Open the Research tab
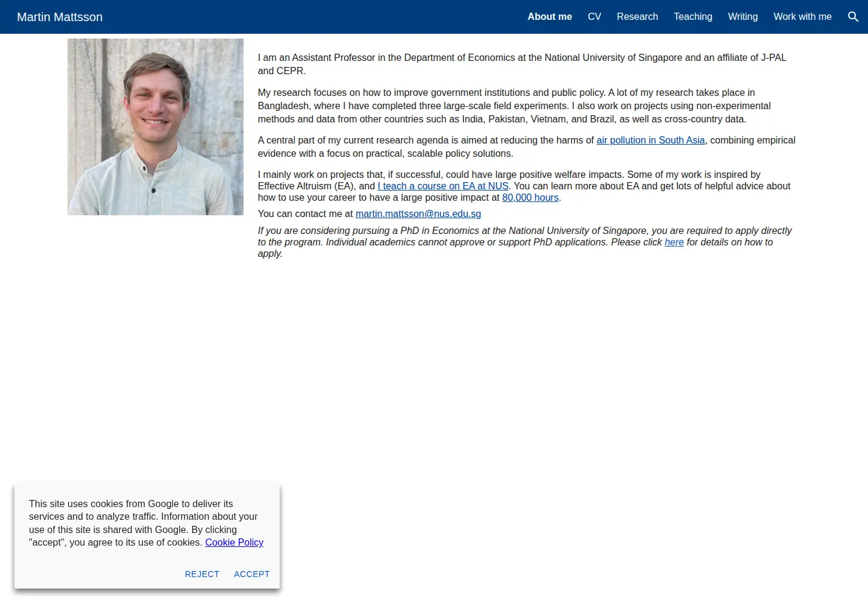This screenshot has height=603, width=868. click(x=637, y=17)
